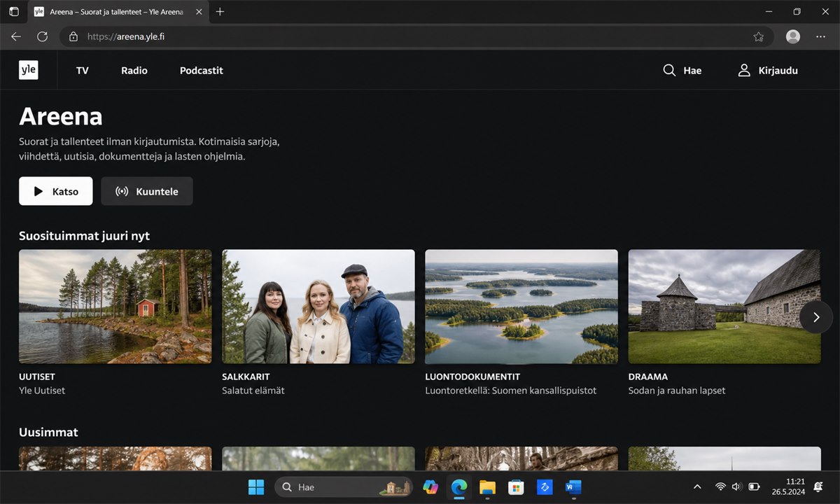Check battery status in tray

click(755, 486)
